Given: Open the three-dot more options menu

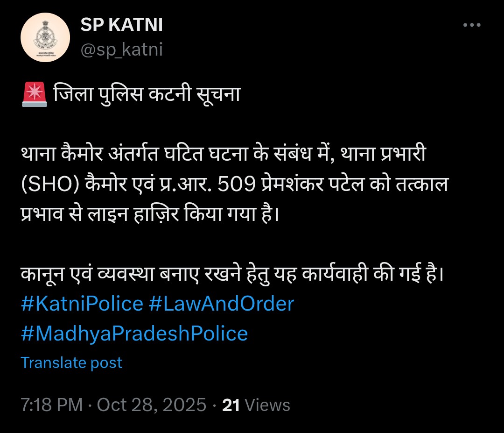Looking at the screenshot, I should click(471, 26).
